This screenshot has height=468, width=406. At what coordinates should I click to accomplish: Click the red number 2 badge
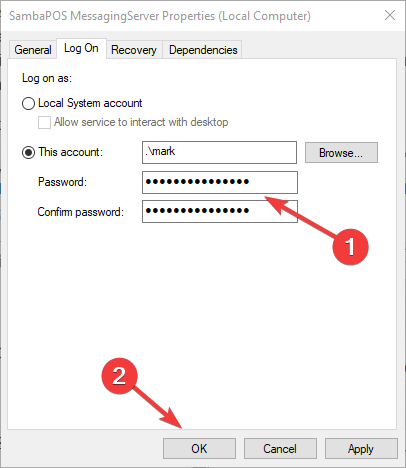point(119,376)
